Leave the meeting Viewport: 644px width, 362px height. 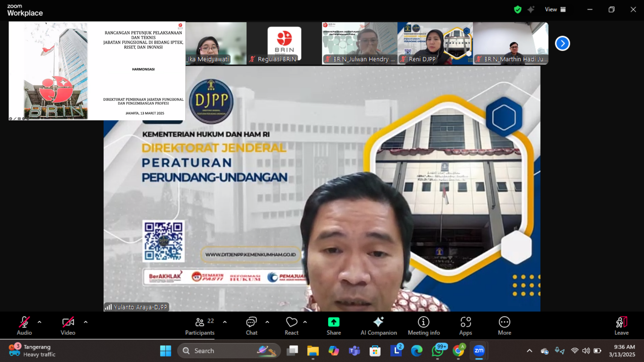[x=622, y=326]
